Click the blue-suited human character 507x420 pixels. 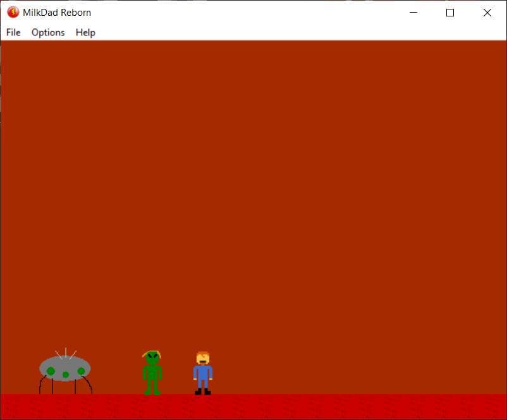[203, 373]
